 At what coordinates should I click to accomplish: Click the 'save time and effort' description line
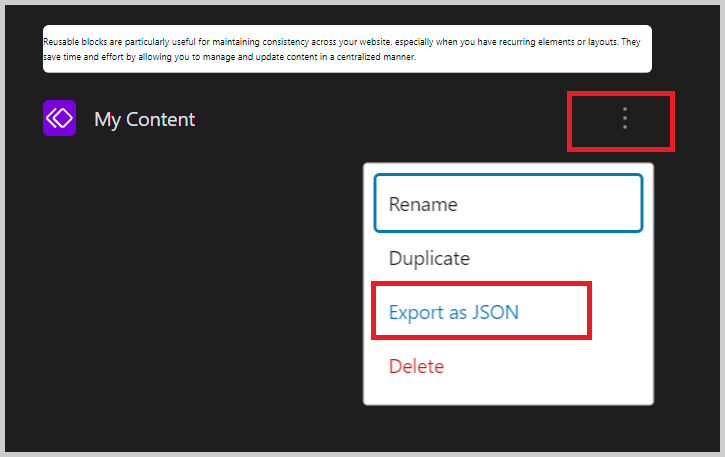[229, 57]
